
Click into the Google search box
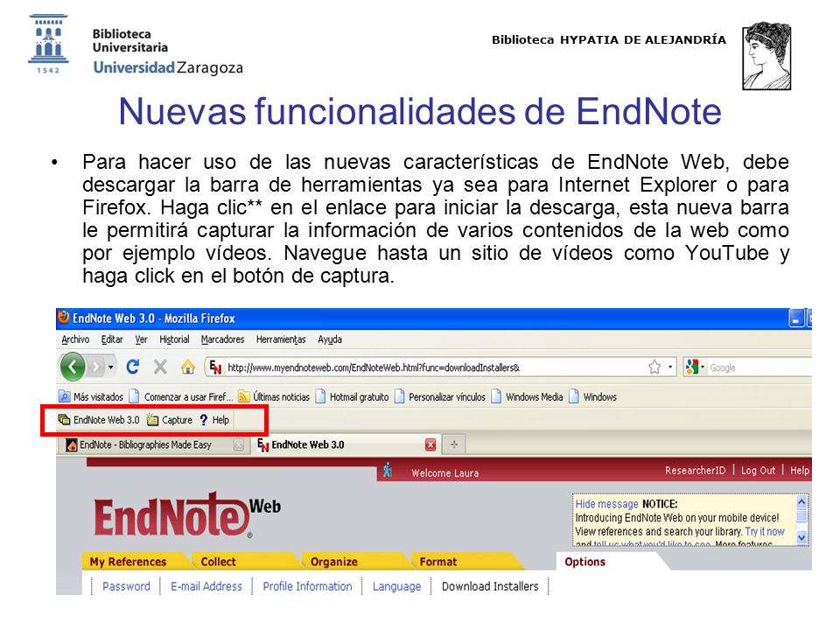(759, 367)
